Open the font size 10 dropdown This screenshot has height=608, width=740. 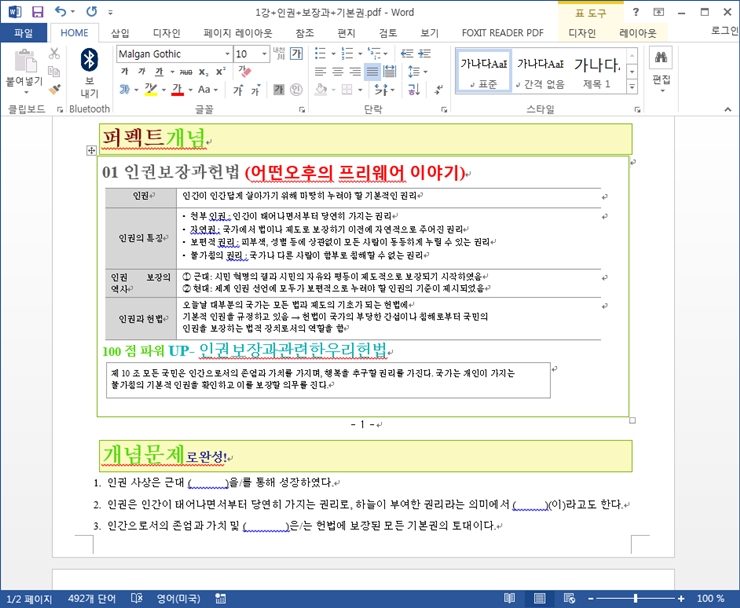[264, 54]
